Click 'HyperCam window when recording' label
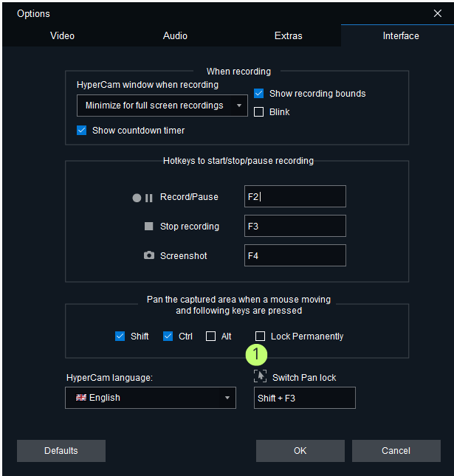This screenshot has width=454, height=476. 148,85
